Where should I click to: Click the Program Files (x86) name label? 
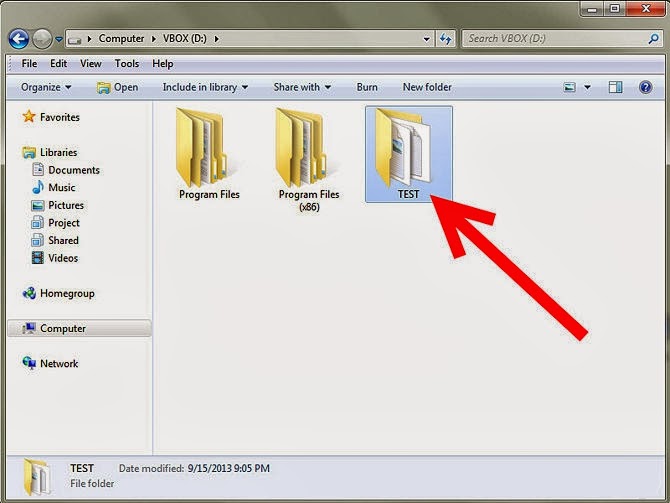click(309, 200)
